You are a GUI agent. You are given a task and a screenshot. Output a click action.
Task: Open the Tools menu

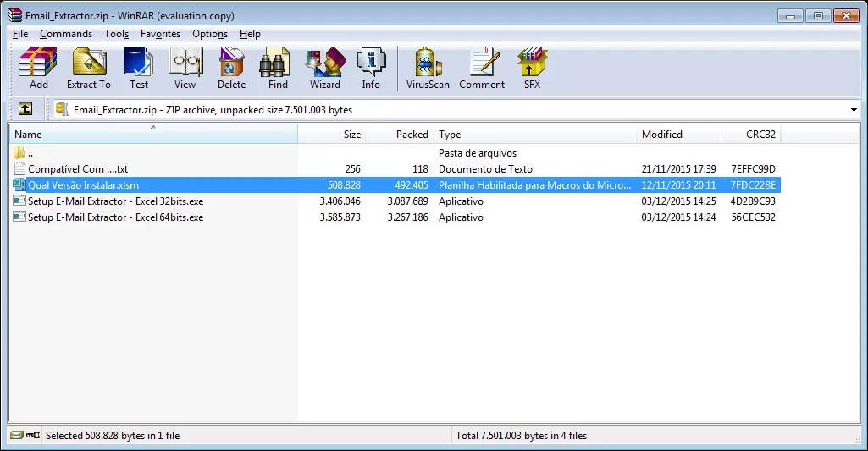click(116, 34)
